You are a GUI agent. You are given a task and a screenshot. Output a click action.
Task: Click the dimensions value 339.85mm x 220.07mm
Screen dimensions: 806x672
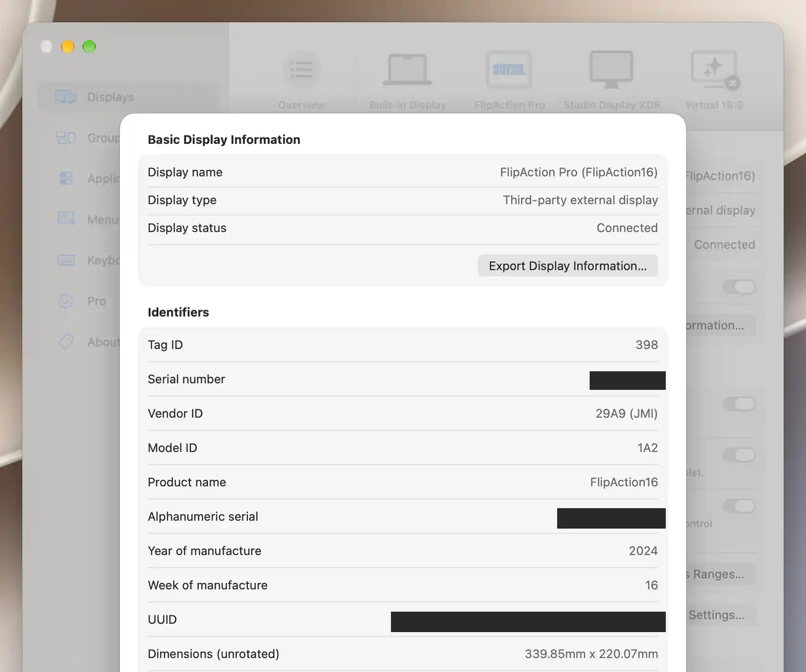[x=591, y=654]
